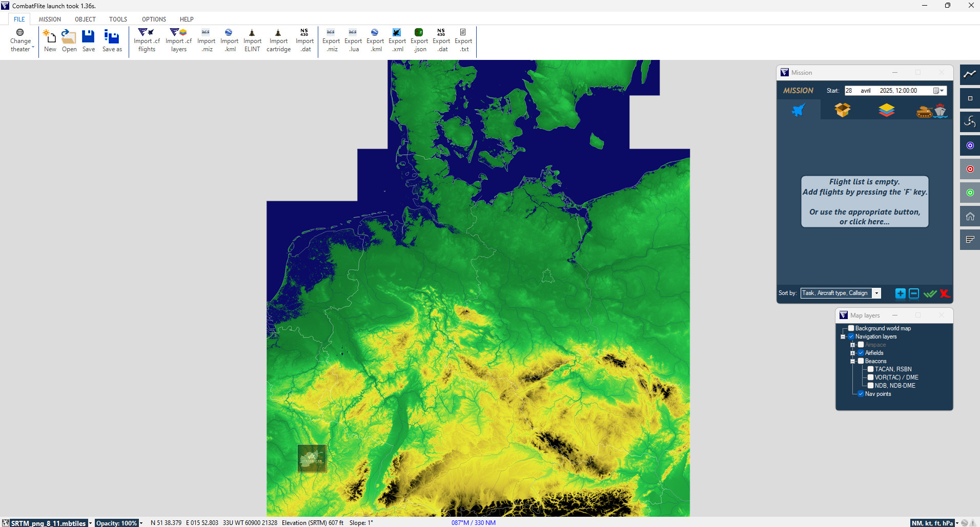This screenshot has width=980, height=527.
Task: Uncheck the Nav points layer
Action: (x=861, y=394)
